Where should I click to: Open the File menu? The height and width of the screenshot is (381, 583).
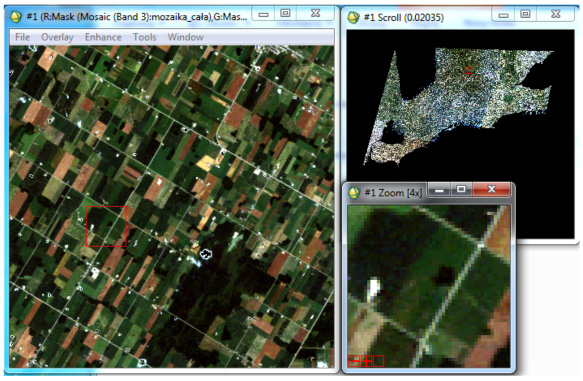[22, 37]
